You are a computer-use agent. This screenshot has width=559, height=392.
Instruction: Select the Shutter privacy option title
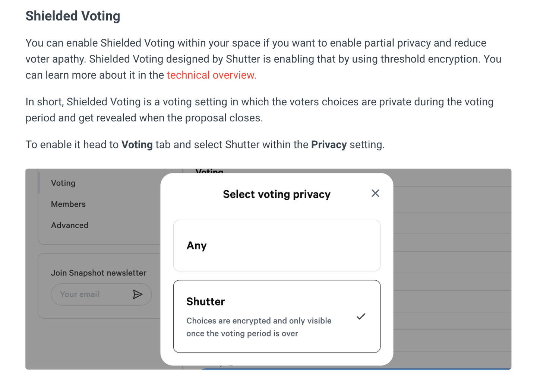[x=205, y=302]
